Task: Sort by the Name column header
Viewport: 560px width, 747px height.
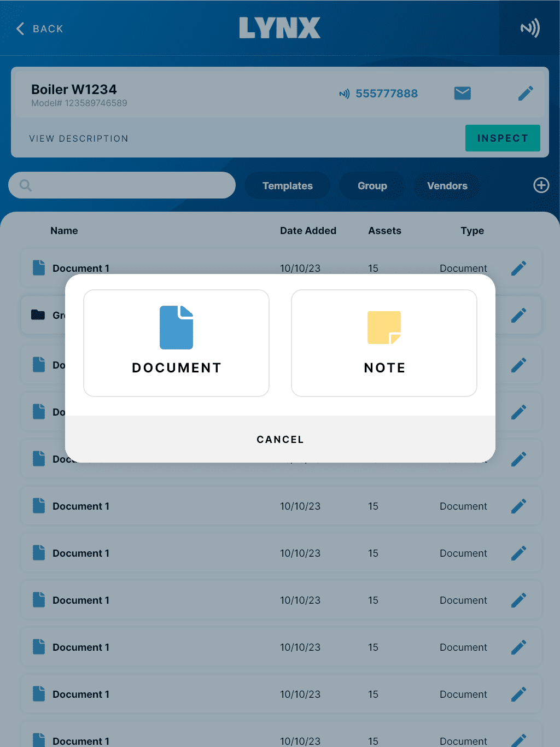Action: (64, 231)
